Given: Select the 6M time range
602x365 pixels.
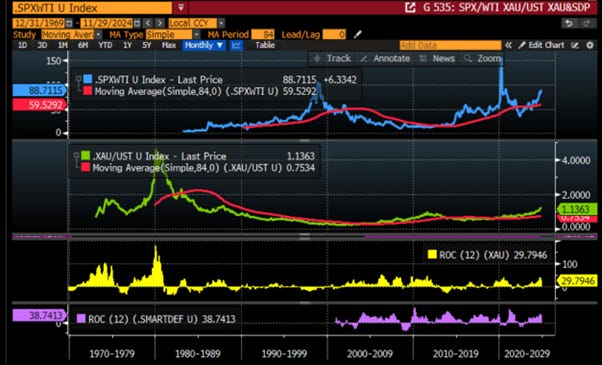Looking at the screenshot, I should point(83,45).
